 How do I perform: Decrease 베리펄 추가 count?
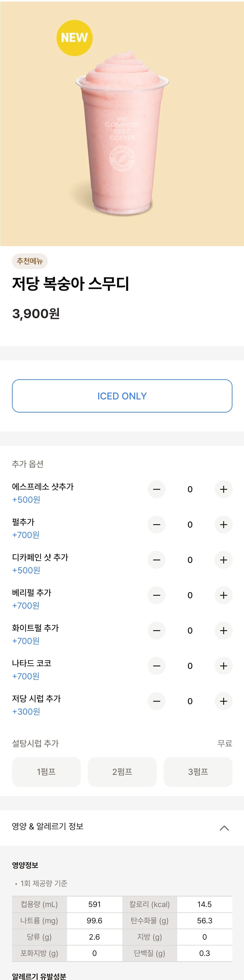pos(156,595)
